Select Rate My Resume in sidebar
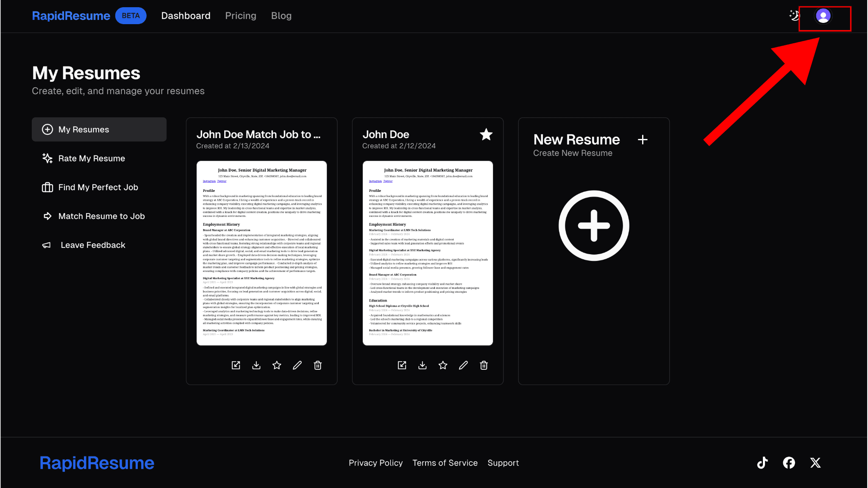The image size is (868, 488). (92, 158)
